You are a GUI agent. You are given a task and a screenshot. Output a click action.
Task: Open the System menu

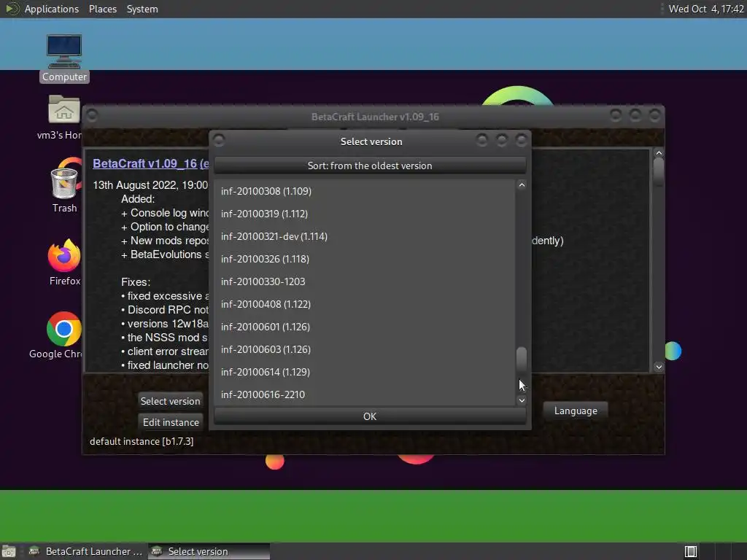click(x=142, y=9)
